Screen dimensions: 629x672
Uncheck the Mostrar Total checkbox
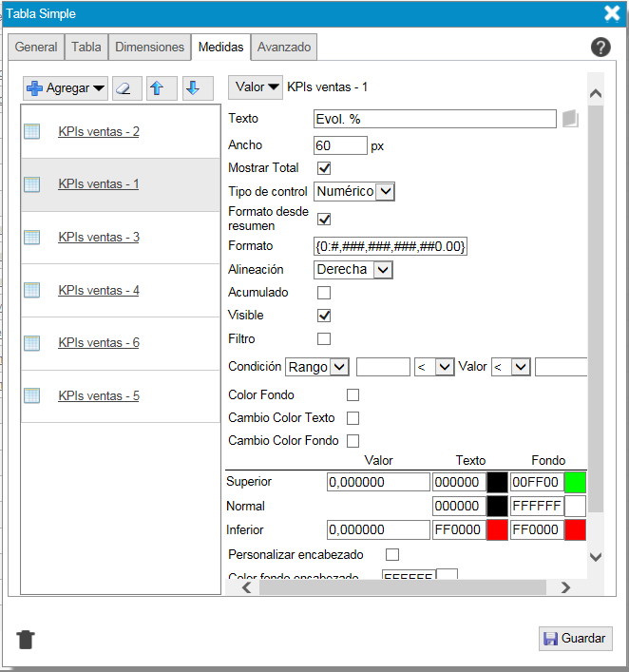pos(324,168)
